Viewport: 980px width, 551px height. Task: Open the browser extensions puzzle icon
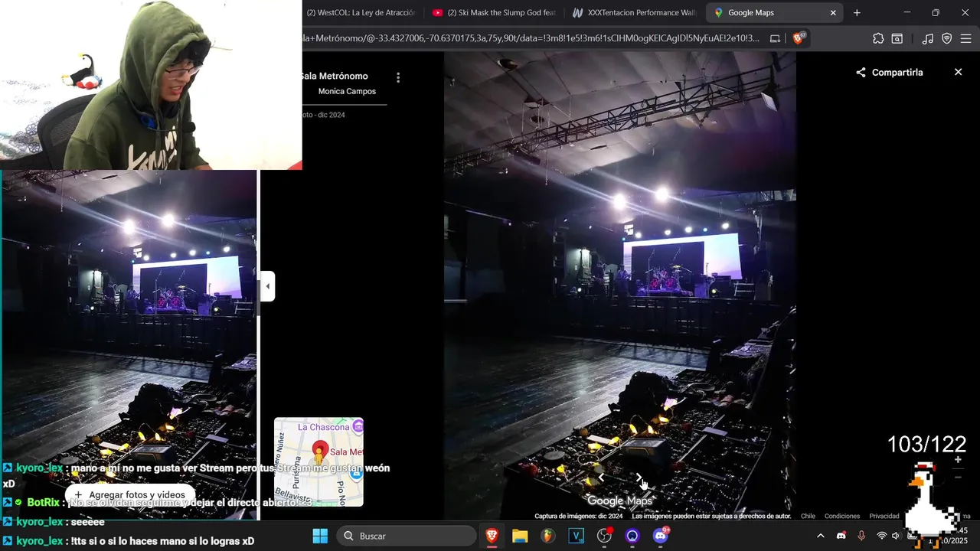click(x=878, y=38)
